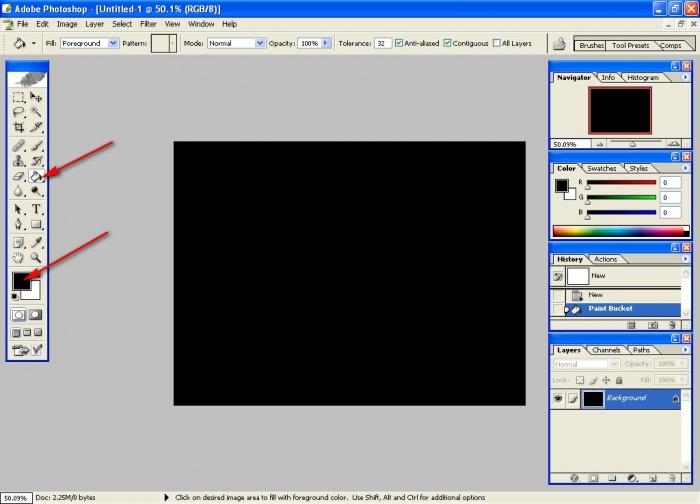Image resolution: width=700 pixels, height=504 pixels.
Task: Click the Lasso tool
Action: point(19,113)
